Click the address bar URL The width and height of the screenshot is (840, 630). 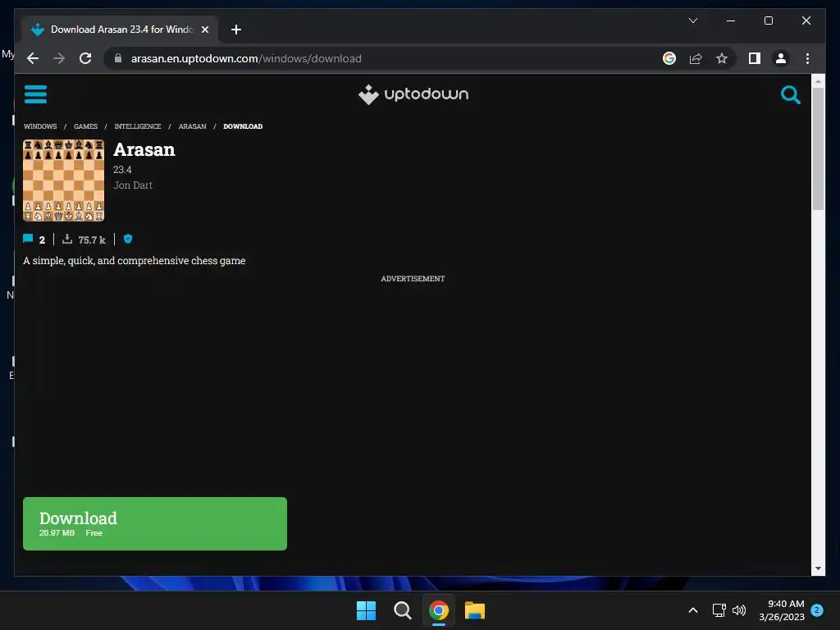point(246,58)
